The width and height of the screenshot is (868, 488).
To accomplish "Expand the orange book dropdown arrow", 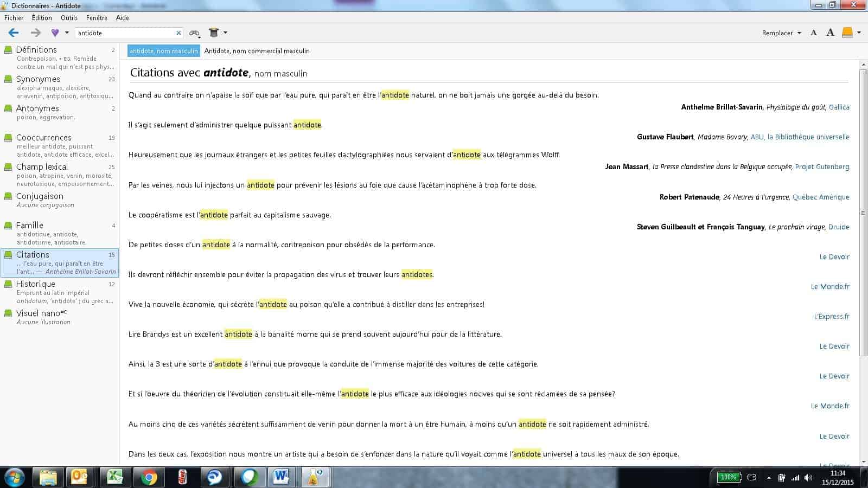I will pos(859,33).
